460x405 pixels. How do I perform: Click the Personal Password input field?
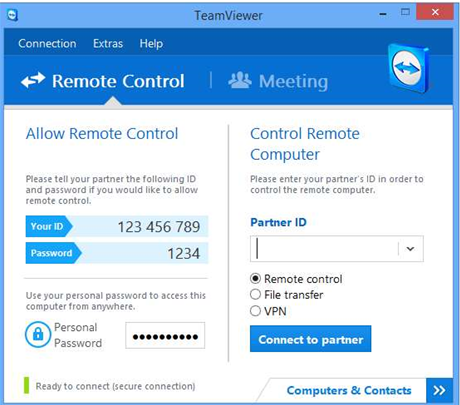coord(165,335)
